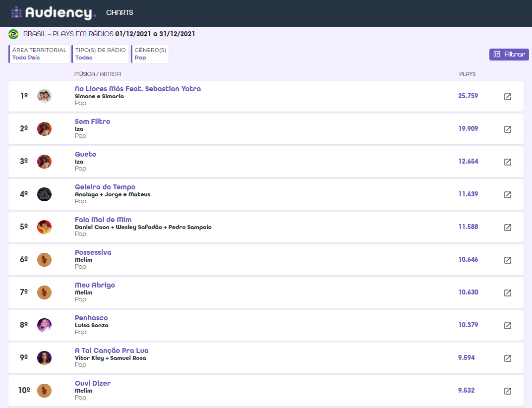Click play count 9.532

click(467, 390)
